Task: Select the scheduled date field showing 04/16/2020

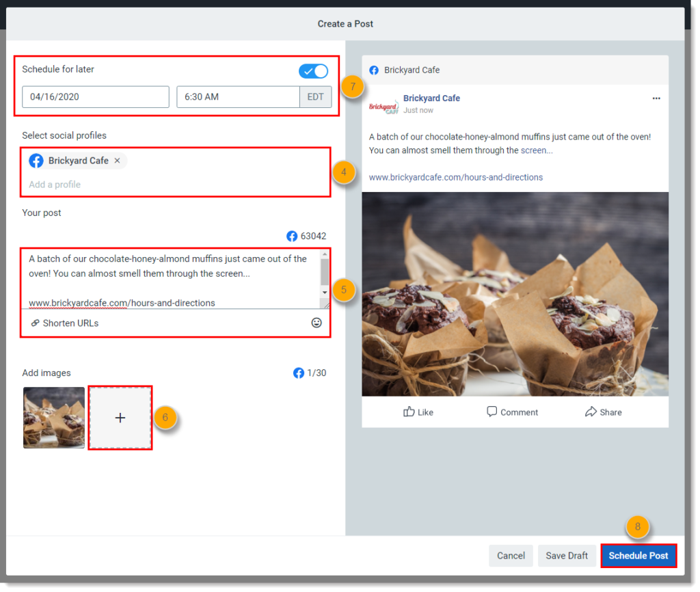Action: click(x=95, y=96)
